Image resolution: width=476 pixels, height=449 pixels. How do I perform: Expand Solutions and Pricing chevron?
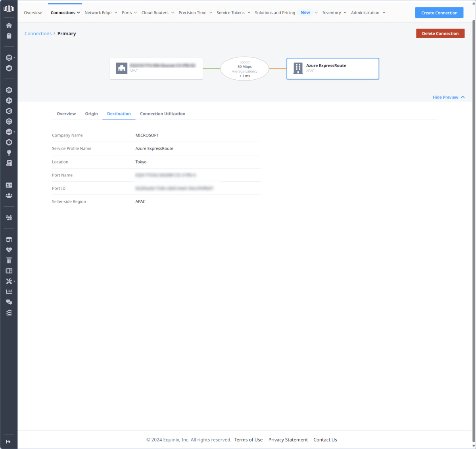[316, 13]
